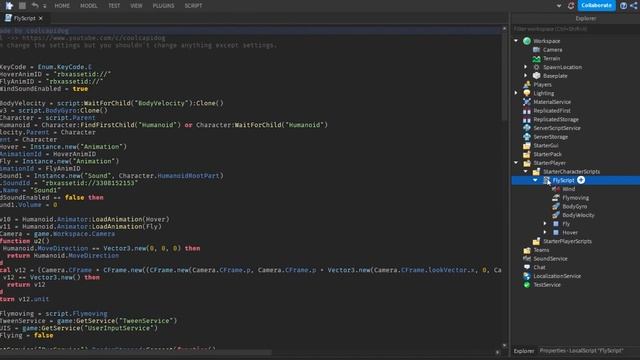The height and width of the screenshot is (360, 640).
Task: Select the Hover animation item
Action: 570,233
